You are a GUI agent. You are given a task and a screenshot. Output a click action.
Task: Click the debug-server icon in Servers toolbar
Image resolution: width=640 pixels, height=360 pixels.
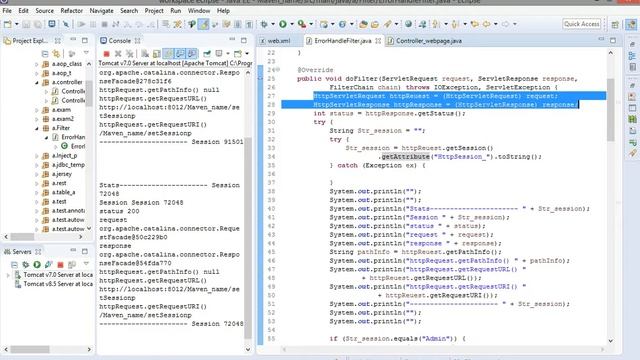[25, 264]
